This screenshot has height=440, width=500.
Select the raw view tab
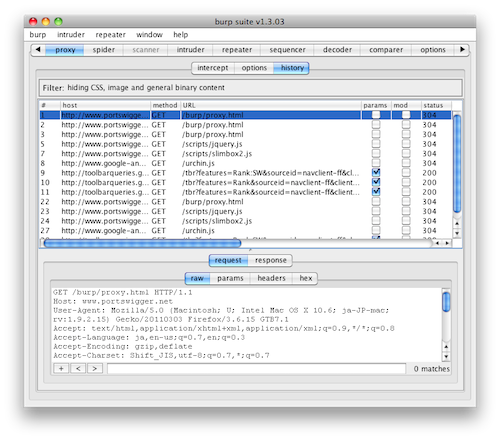coord(197,278)
